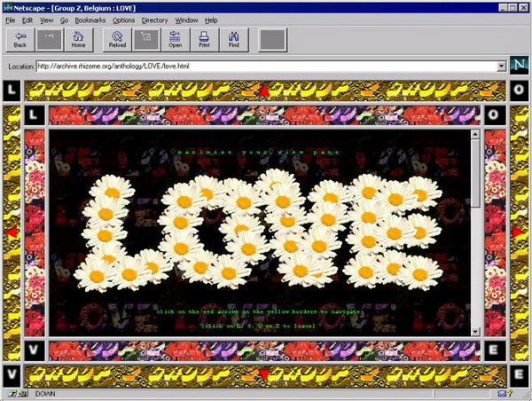532x401 pixels.
Task: Click the outermost E tile at bottom-right
Action: click(x=519, y=374)
